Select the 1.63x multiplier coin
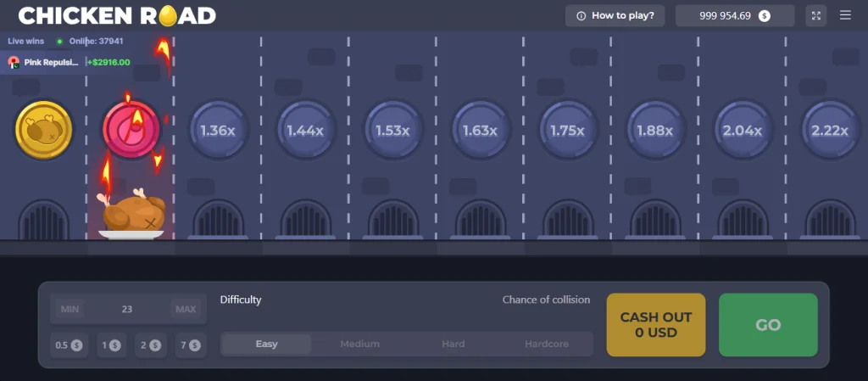The height and width of the screenshot is (381, 868). [x=481, y=130]
